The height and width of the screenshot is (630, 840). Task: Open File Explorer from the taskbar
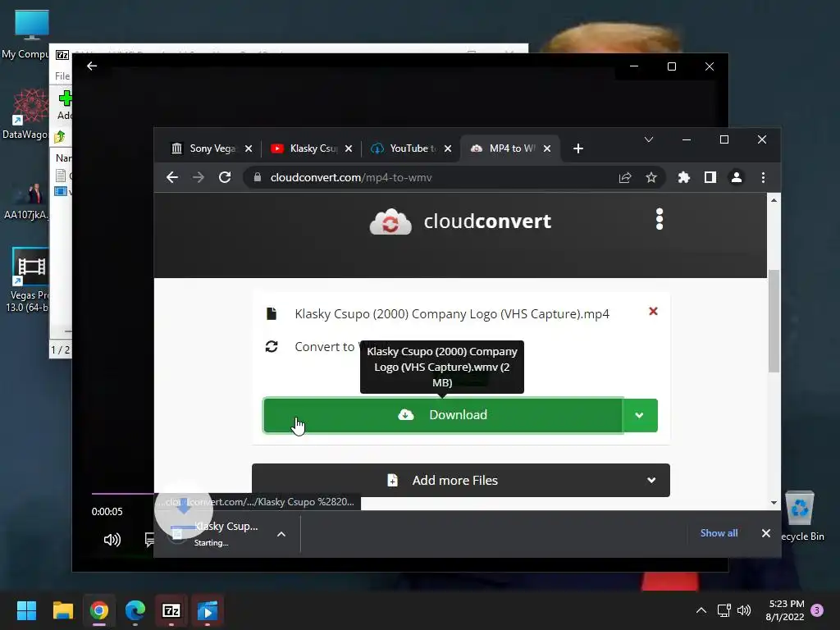coord(62,610)
